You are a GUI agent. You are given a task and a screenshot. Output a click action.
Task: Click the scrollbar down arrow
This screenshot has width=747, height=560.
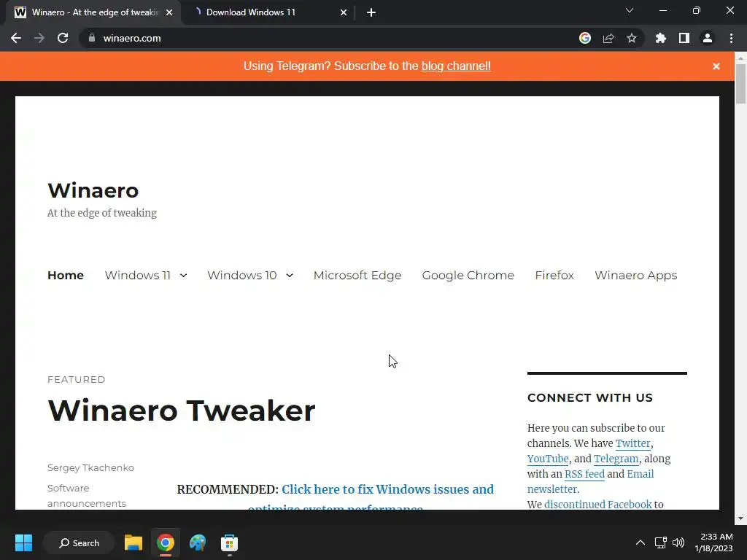740,518
